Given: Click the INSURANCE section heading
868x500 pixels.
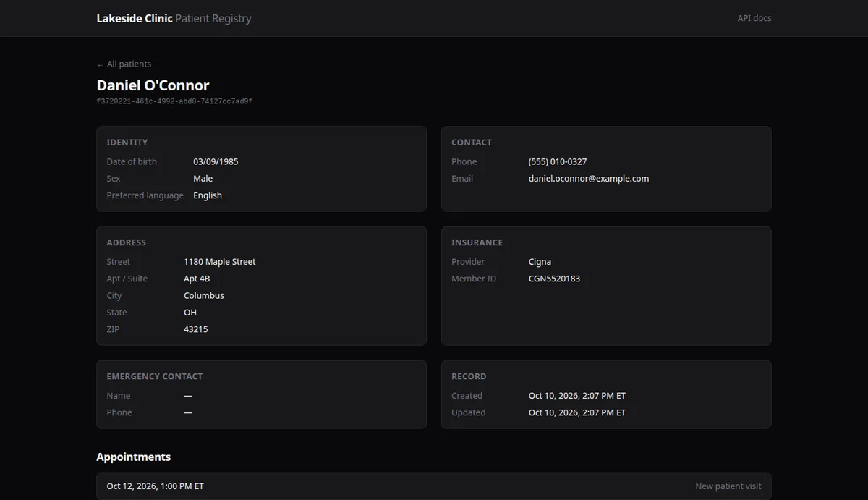Looking at the screenshot, I should tap(477, 242).
